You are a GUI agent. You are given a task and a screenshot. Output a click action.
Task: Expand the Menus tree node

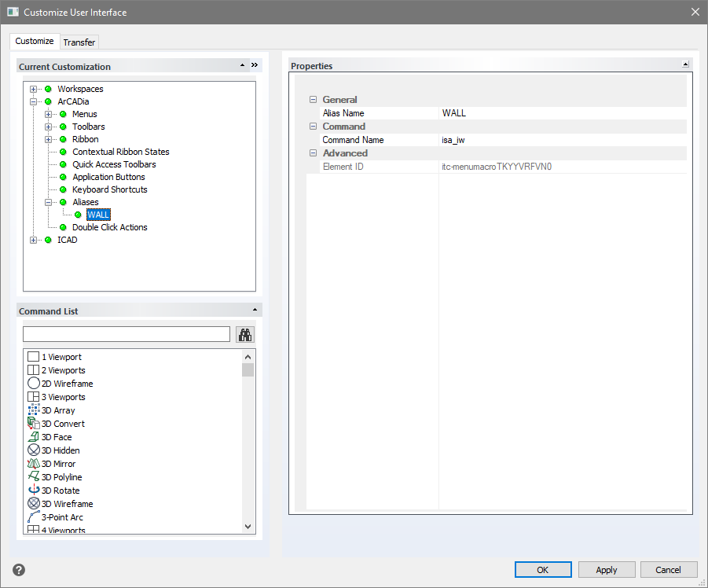click(x=48, y=114)
